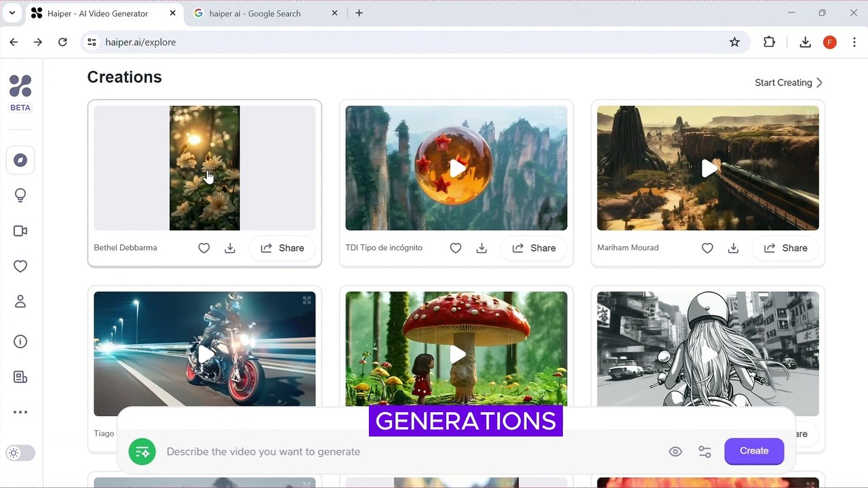
Task: Switch to the Haiper - AI Video Generator tab
Action: 104,14
